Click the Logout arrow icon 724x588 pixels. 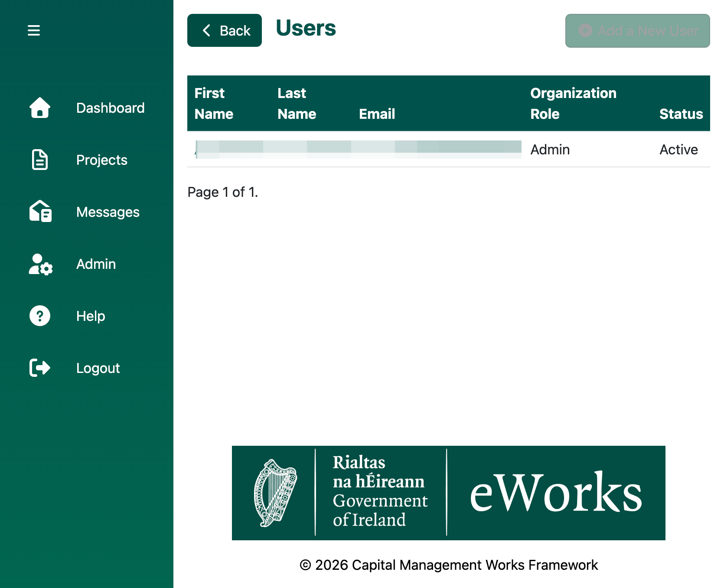[x=40, y=368]
